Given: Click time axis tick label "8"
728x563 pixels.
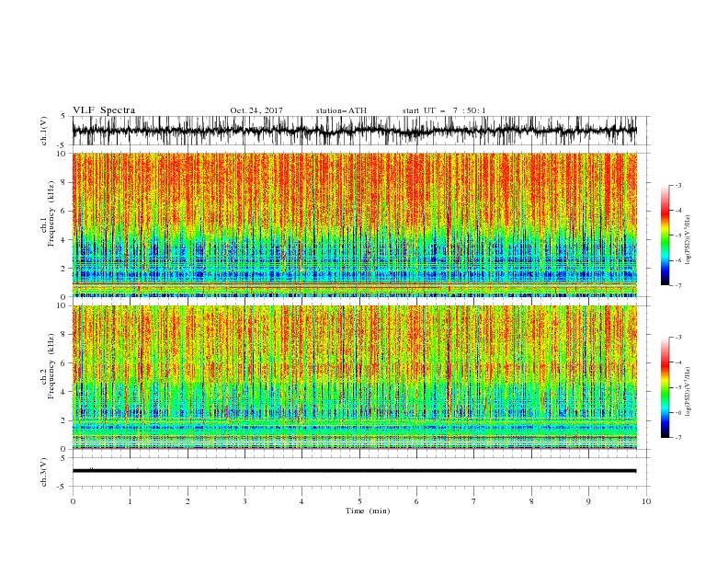Looking at the screenshot, I should point(531,501).
